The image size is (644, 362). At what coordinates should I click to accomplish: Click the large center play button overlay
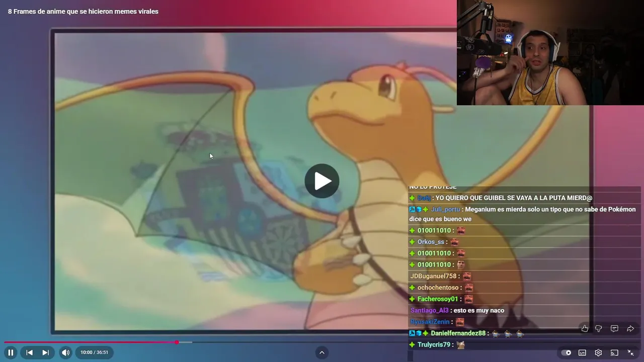322,181
